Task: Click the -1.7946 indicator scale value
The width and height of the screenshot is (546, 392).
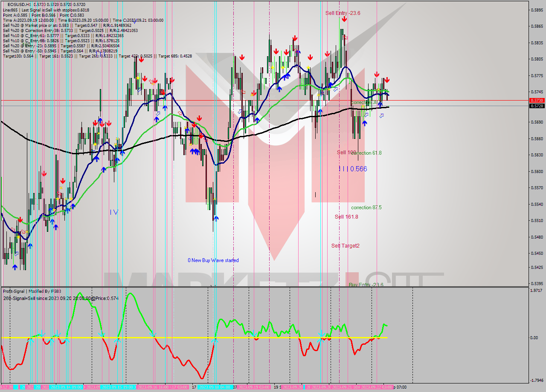Action: click(x=537, y=380)
